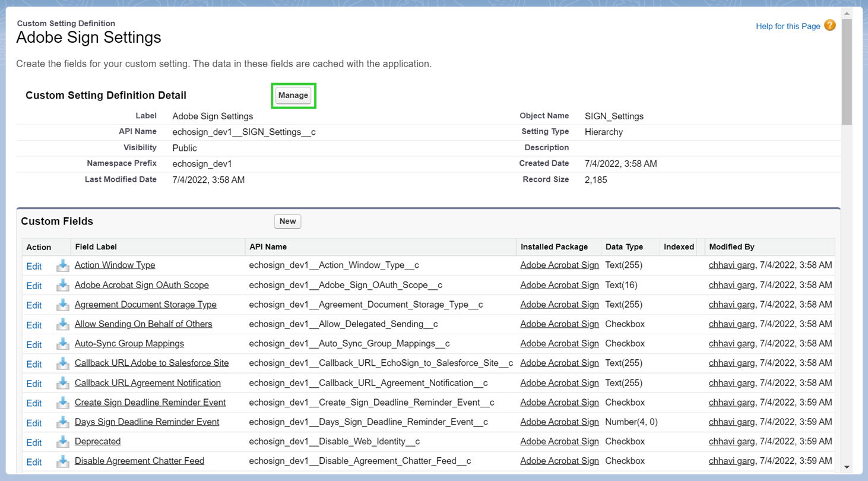Edit the Adobe Acrobat Sign OAuth Scope field
Viewport: 868px width, 481px height.
34,286
